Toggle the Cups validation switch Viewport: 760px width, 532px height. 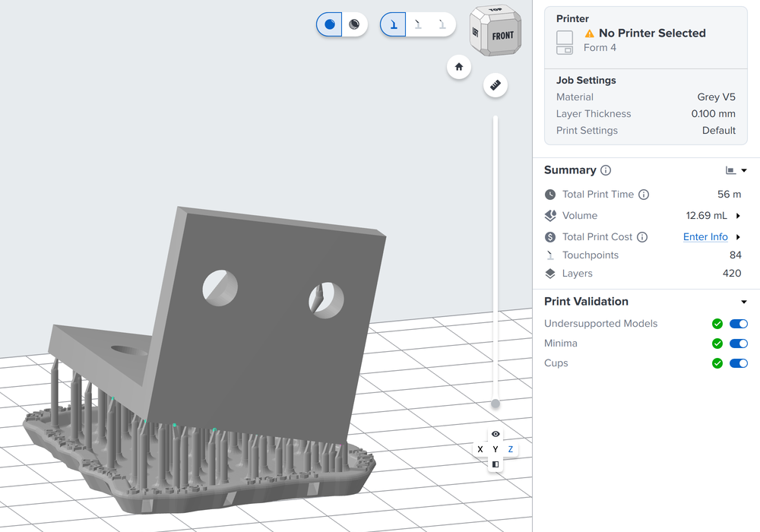(x=739, y=363)
